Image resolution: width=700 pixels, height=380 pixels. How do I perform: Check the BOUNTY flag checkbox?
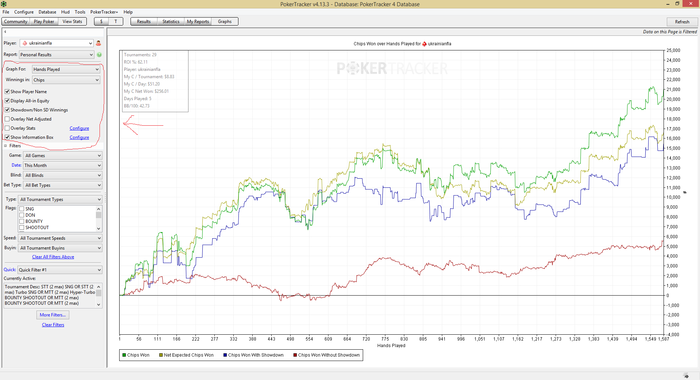21,221
